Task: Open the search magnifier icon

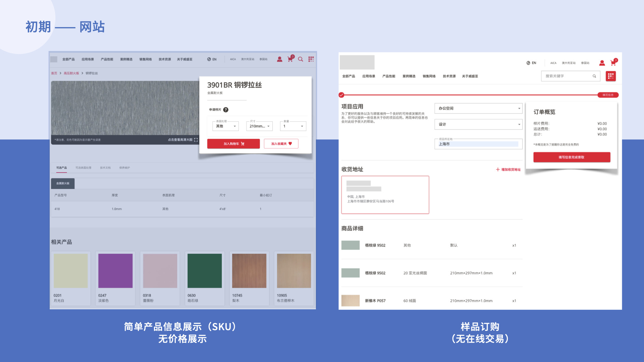Action: (x=300, y=59)
